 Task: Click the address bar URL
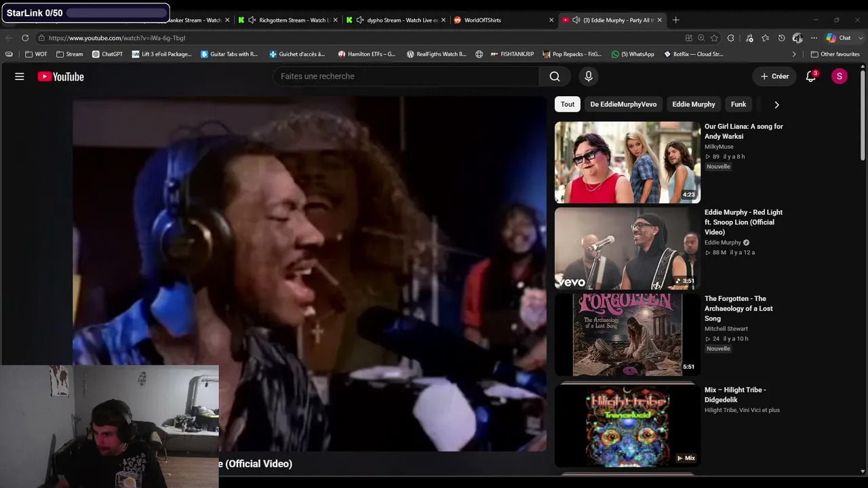tap(117, 38)
